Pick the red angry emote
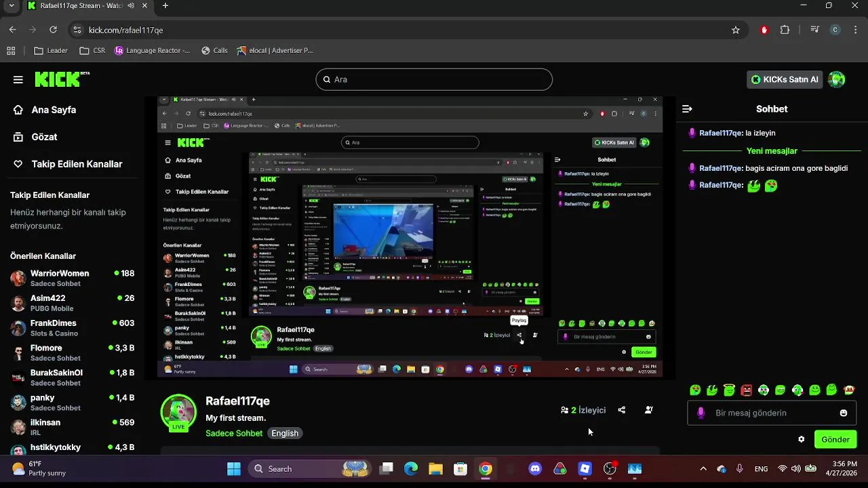The width and height of the screenshot is (868, 488). point(746,390)
